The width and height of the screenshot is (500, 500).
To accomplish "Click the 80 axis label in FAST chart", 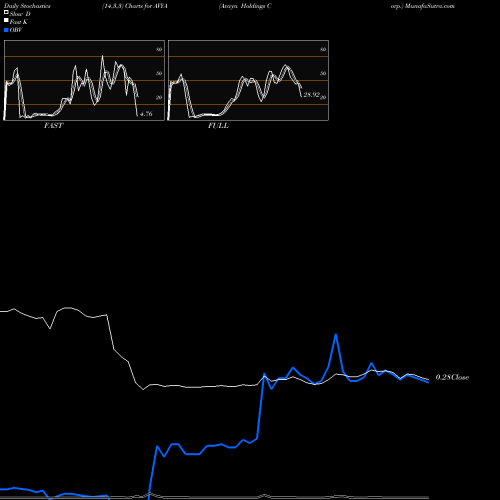I will pos(159,49).
